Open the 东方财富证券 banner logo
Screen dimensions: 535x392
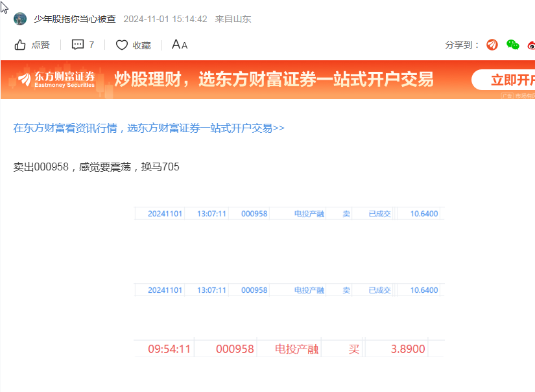pyautogui.click(x=56, y=80)
